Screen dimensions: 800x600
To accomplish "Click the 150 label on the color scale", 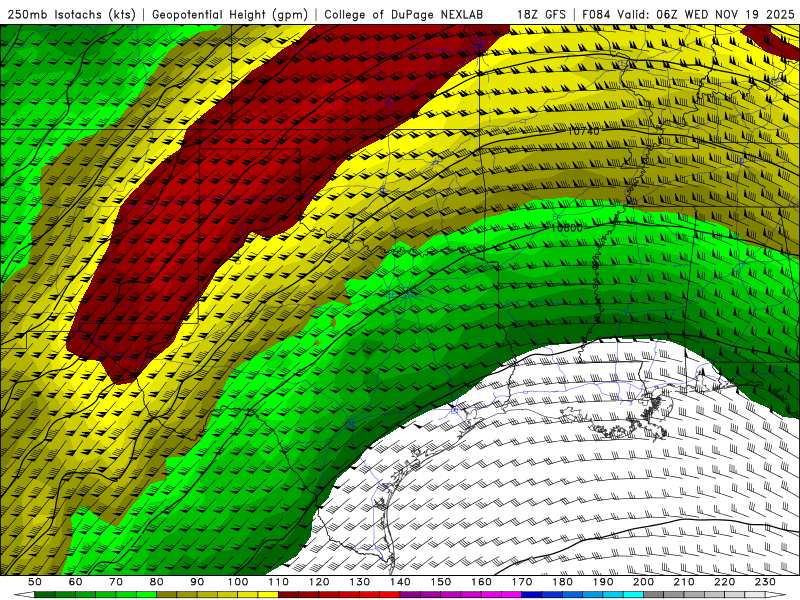I will coord(441,582).
